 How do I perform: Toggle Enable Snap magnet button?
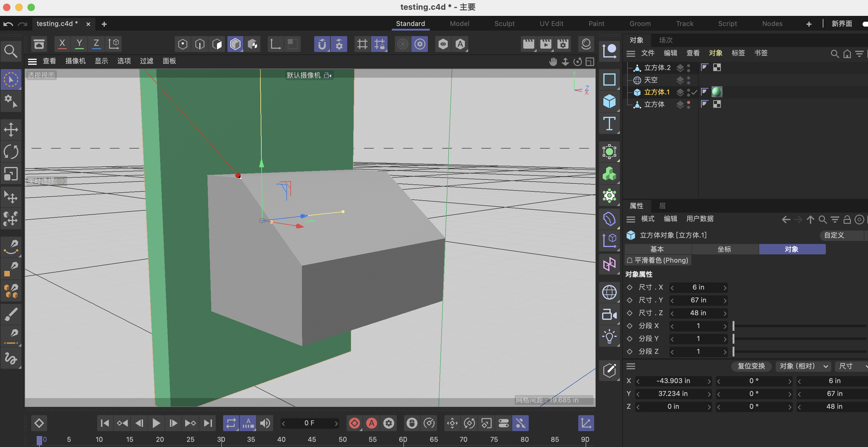[322, 44]
